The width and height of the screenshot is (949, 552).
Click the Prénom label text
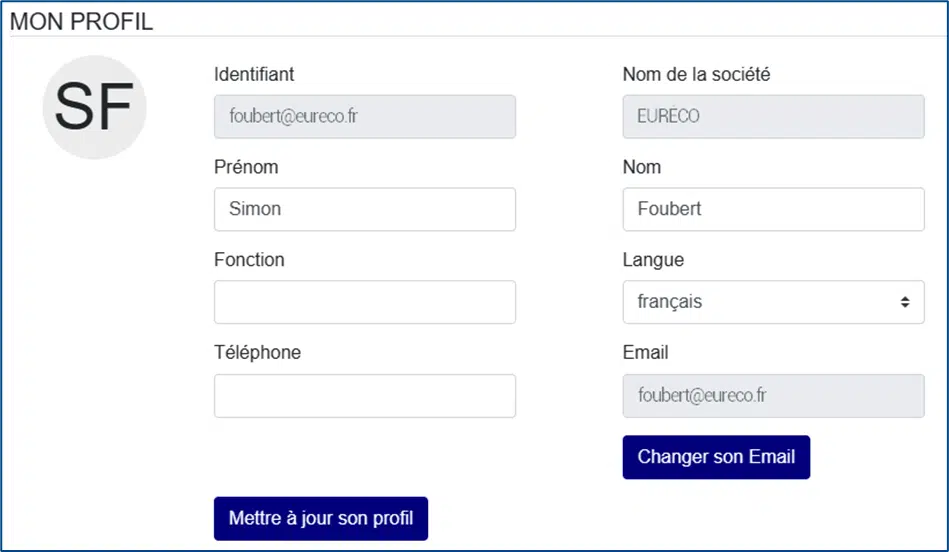click(x=246, y=167)
